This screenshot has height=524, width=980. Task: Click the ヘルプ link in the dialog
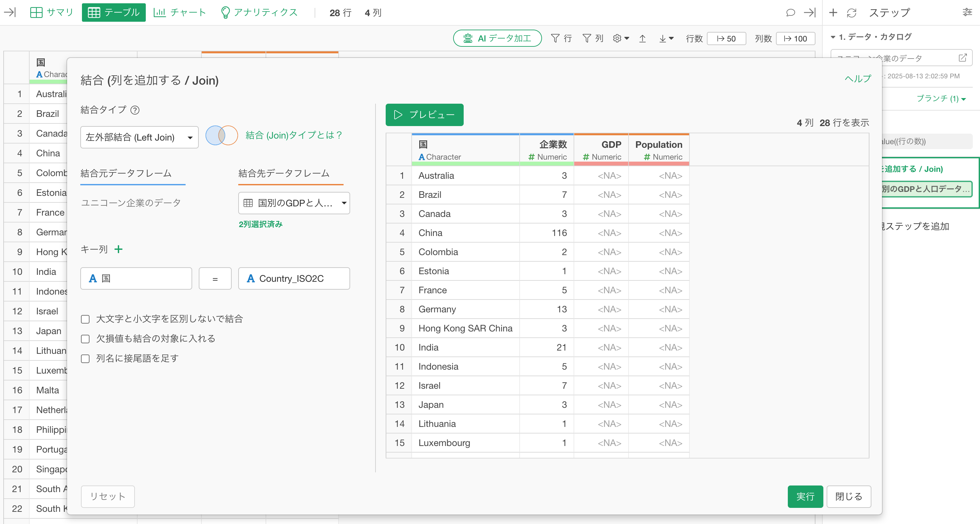click(x=858, y=79)
